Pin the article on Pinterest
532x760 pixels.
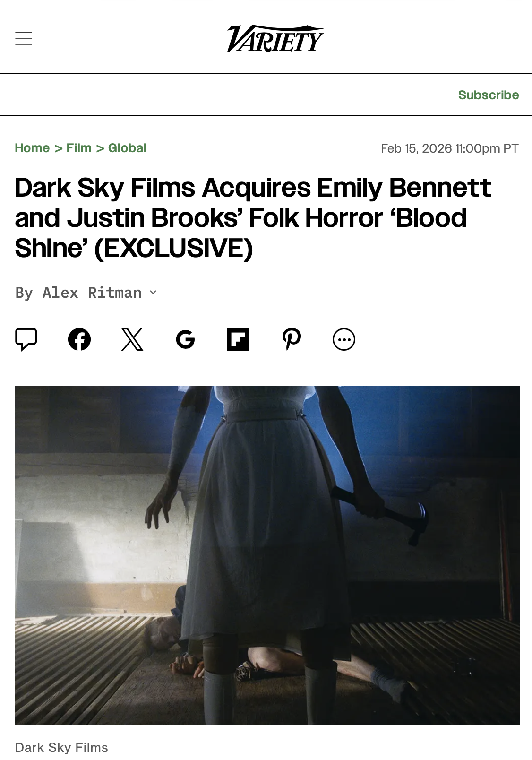click(x=292, y=339)
